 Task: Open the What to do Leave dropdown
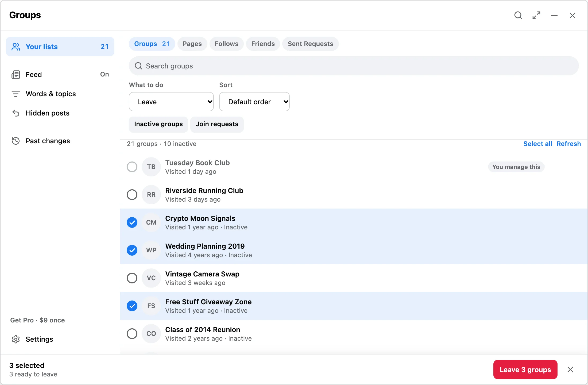coord(171,102)
